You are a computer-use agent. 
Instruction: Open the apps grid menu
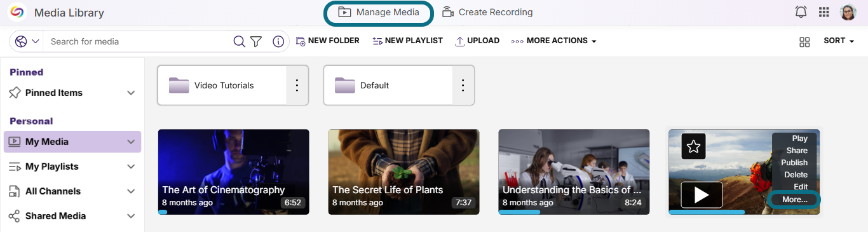pos(824,12)
